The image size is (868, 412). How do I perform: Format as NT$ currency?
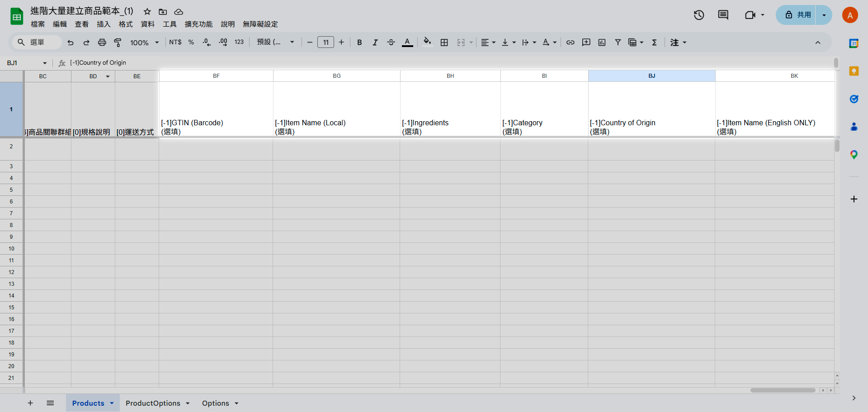[175, 42]
